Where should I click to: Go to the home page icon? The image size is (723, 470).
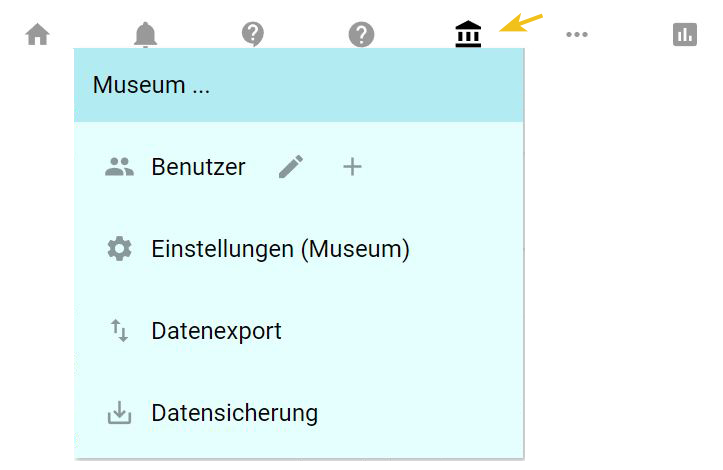coord(37,35)
